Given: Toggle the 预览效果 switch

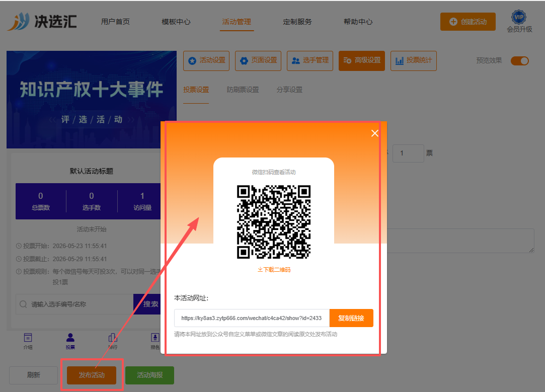Looking at the screenshot, I should 520,61.
